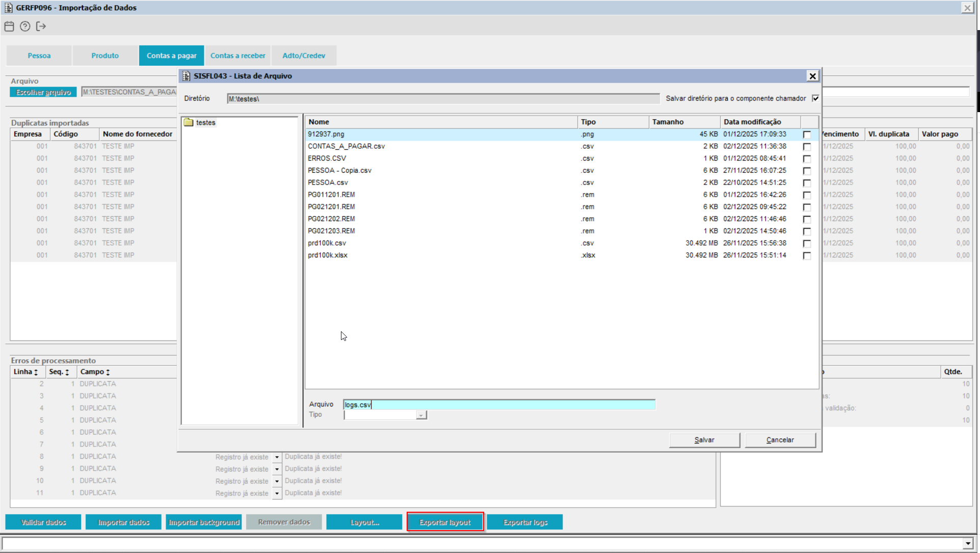Check the box for CONTAS_A_PAGAR.csv
Viewport: 980px width, 553px height.
(x=807, y=147)
